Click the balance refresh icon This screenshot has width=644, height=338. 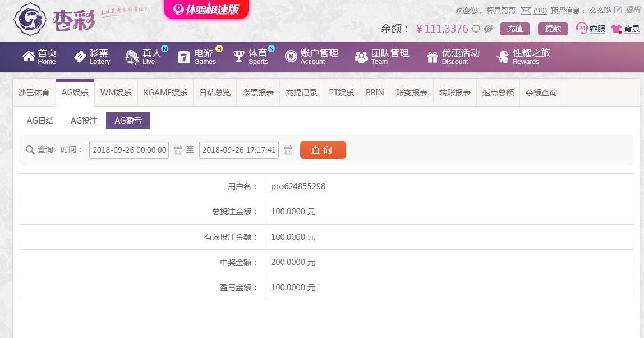[x=476, y=29]
